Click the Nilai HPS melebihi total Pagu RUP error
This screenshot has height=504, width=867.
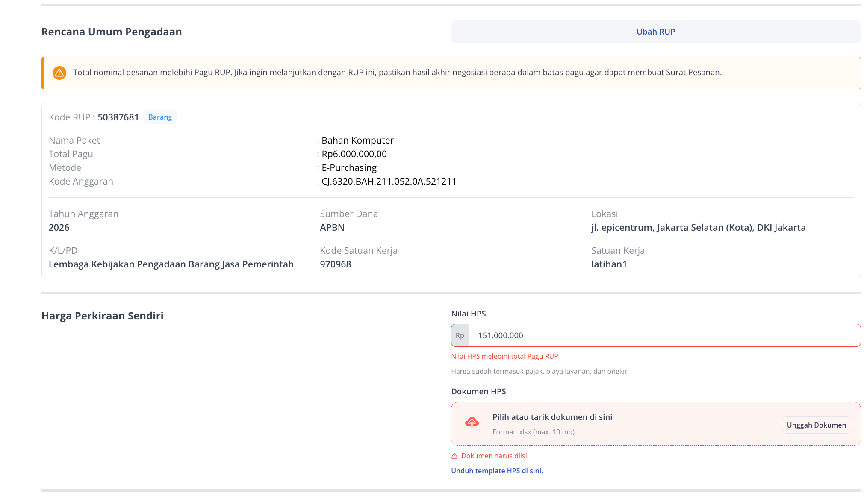(x=504, y=356)
